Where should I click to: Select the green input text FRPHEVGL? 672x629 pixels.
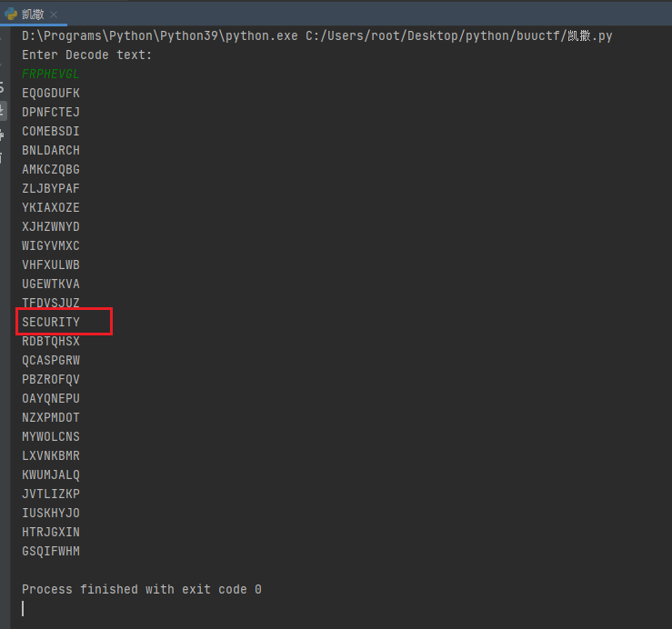(x=51, y=75)
